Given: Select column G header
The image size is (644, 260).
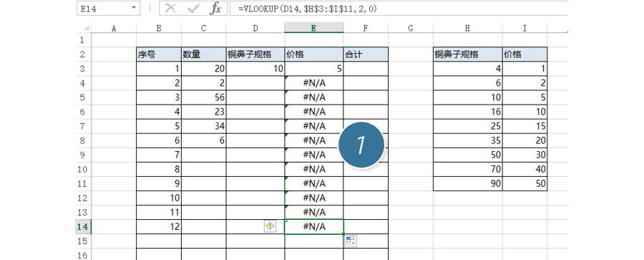Looking at the screenshot, I should 410,29.
